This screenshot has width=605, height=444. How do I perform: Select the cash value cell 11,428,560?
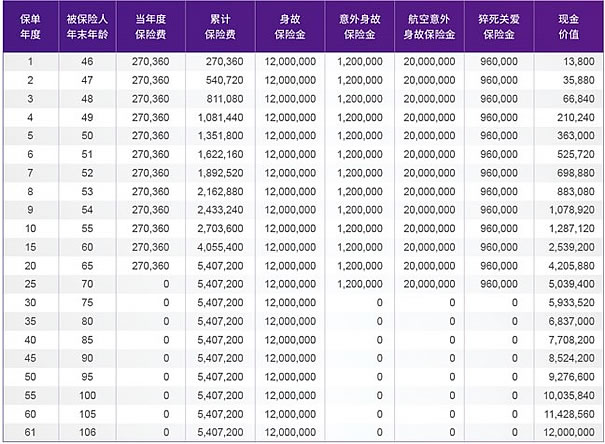570,413
